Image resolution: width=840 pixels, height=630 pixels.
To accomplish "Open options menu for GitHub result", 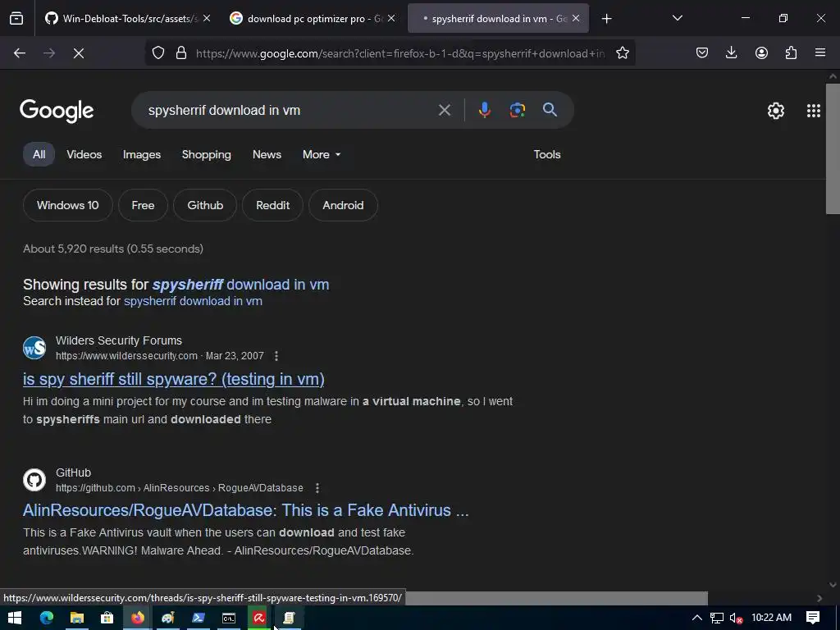I will (317, 488).
